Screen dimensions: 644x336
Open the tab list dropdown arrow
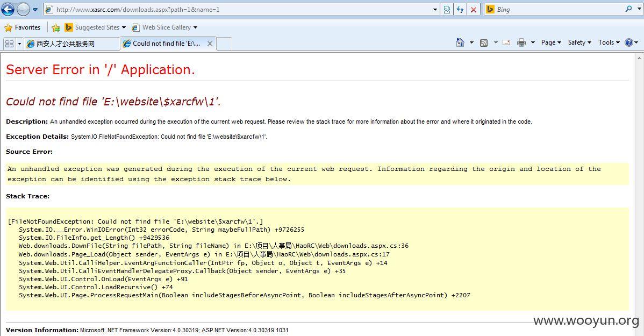tap(19, 43)
